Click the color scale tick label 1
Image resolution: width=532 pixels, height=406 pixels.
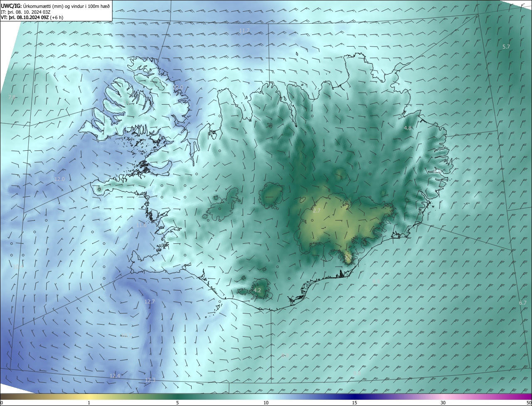click(x=89, y=403)
